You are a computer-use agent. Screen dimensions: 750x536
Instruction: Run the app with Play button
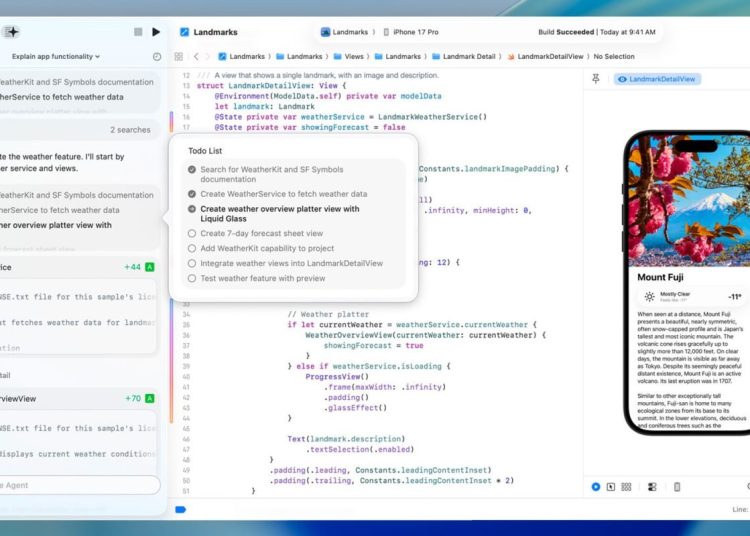coord(156,32)
